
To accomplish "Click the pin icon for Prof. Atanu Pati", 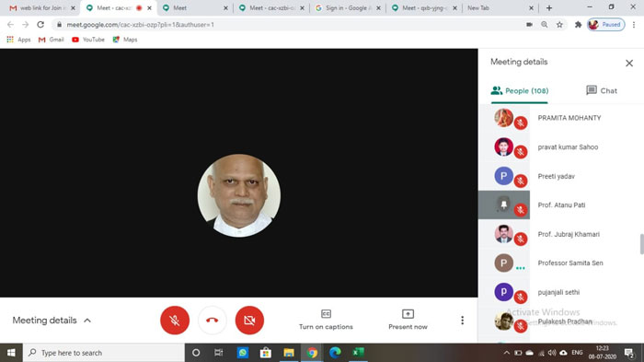I will tap(503, 204).
